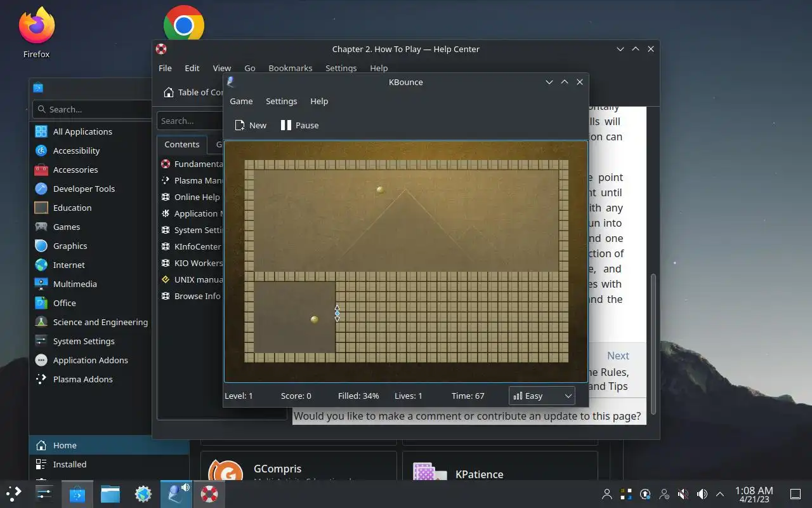Open Application Manuals entry in contents
Screen dimensions: 812x508
tap(191, 213)
